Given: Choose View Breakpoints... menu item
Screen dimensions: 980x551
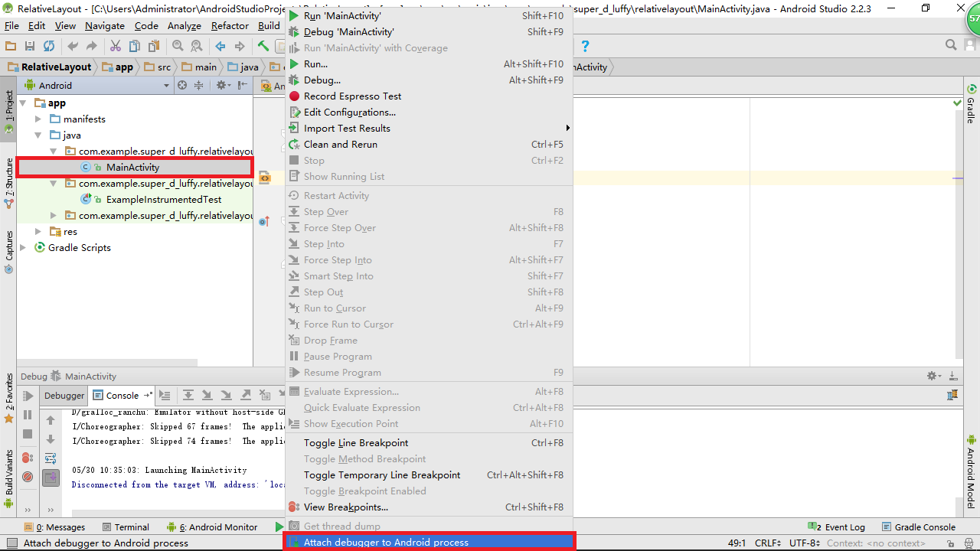Looking at the screenshot, I should tap(430, 507).
